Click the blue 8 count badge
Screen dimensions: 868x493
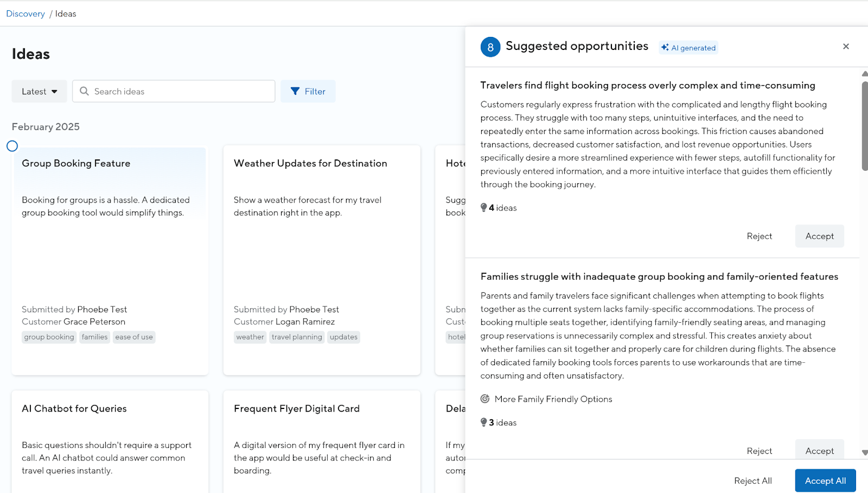coord(490,47)
